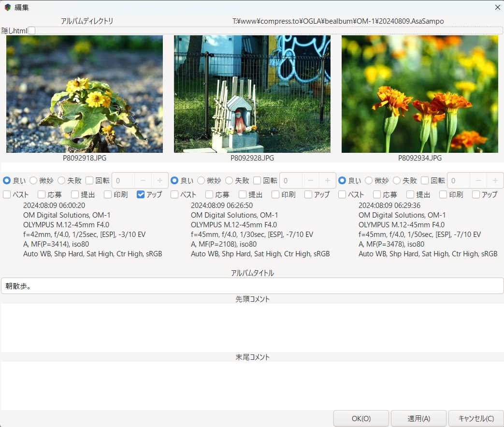Click the plus stepper for P8092918.JPG rotation
Image resolution: width=504 pixels, height=427 pixels.
(159, 180)
